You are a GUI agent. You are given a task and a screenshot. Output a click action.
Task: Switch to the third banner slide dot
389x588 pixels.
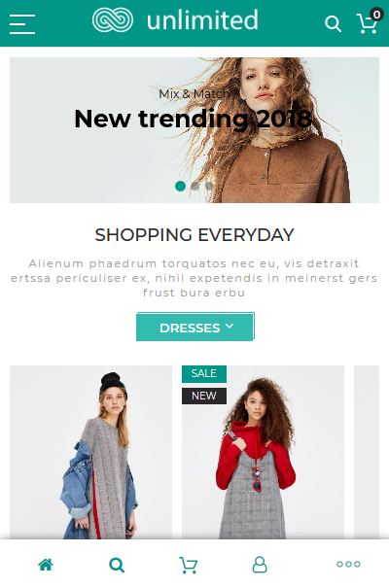209,186
